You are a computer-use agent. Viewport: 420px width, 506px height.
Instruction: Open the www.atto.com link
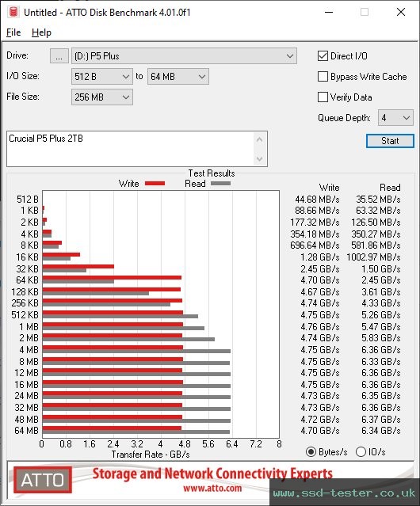pyautogui.click(x=212, y=489)
